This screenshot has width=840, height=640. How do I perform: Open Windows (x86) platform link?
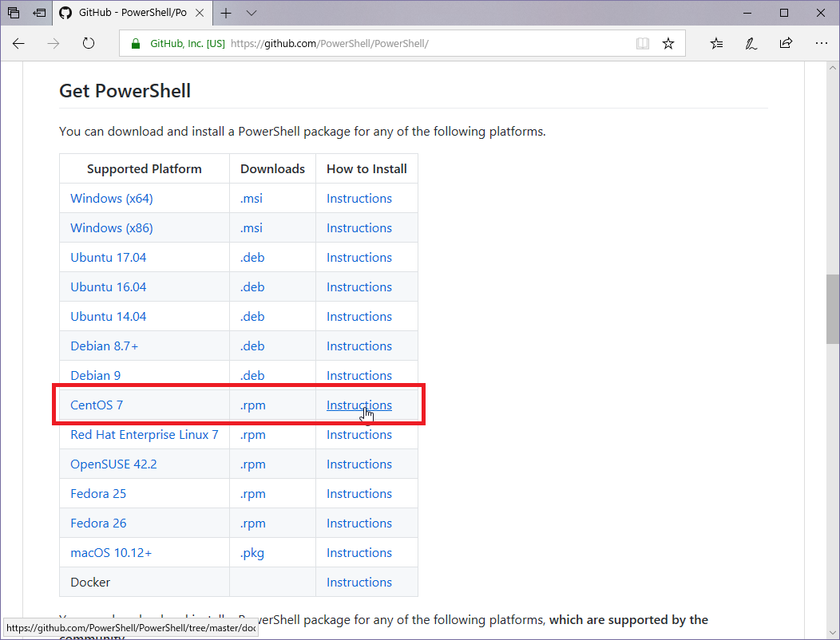coord(112,227)
